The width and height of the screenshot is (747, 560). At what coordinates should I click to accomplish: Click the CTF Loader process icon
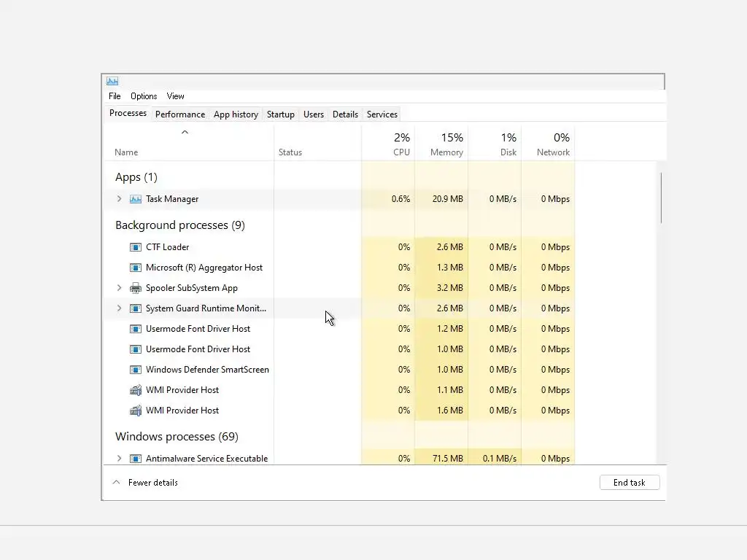[x=135, y=247]
